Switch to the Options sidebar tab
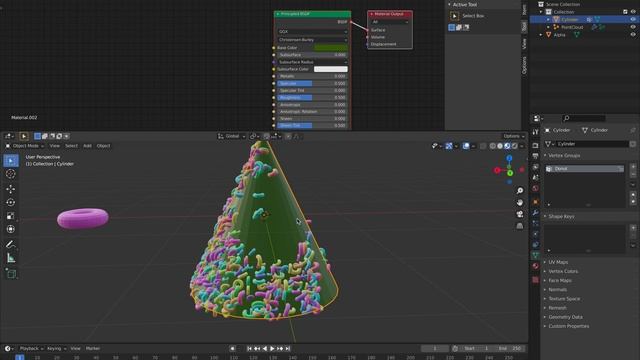The height and width of the screenshot is (360, 640). point(524,65)
